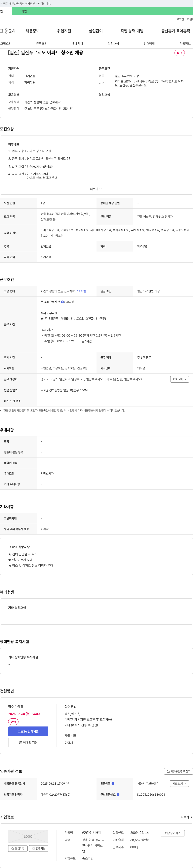Toggle the 관심기업 star button
This screenshot has width=193, height=868.
tap(18, 849)
